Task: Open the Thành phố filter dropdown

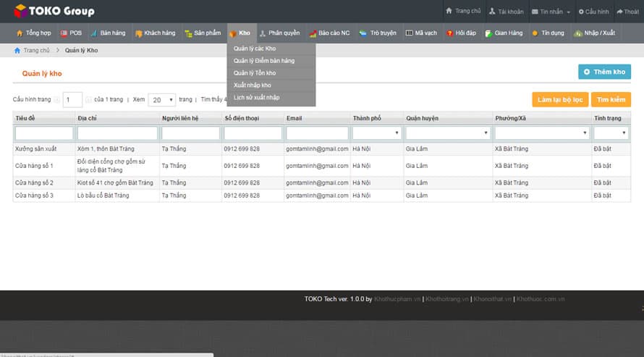Action: 376,133
